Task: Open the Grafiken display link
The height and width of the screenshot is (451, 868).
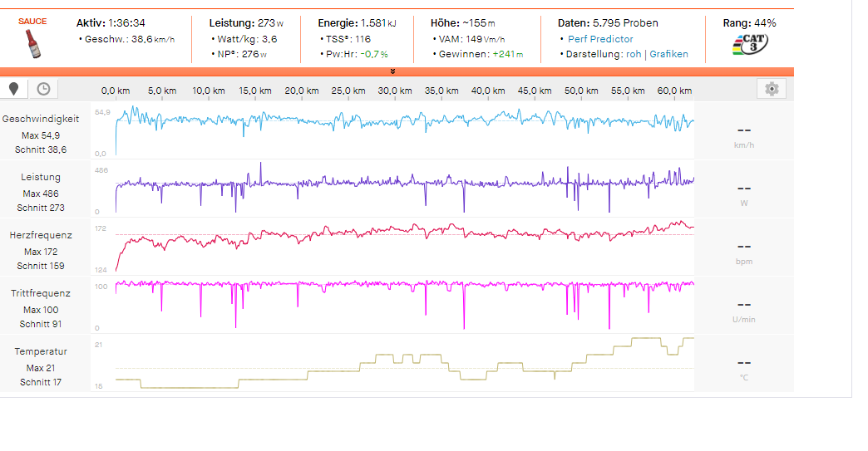Action: point(668,54)
